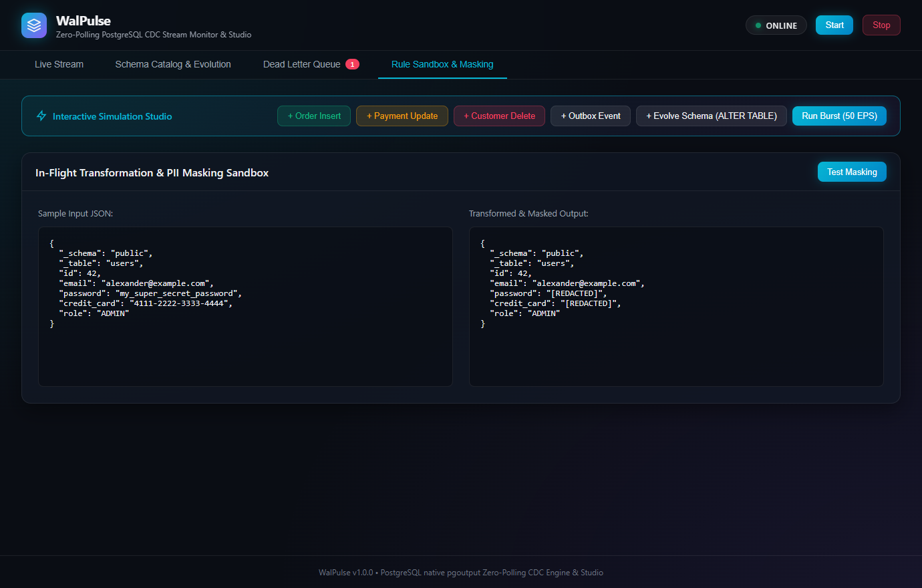Click the green ONLINE status indicator

(776, 25)
